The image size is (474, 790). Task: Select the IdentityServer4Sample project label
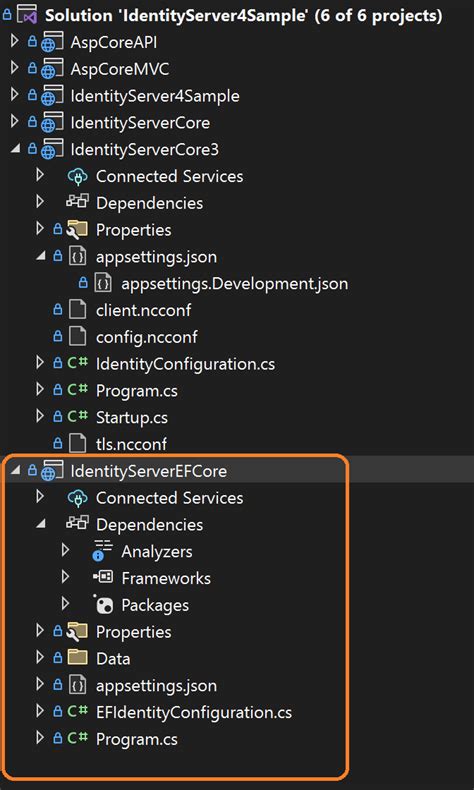pyautogui.click(x=155, y=96)
